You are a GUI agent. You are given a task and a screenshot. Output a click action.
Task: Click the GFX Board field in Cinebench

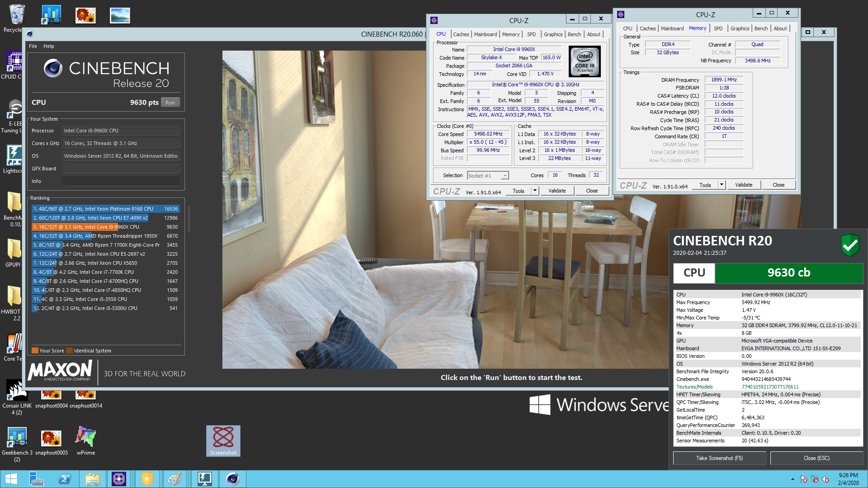(x=121, y=169)
